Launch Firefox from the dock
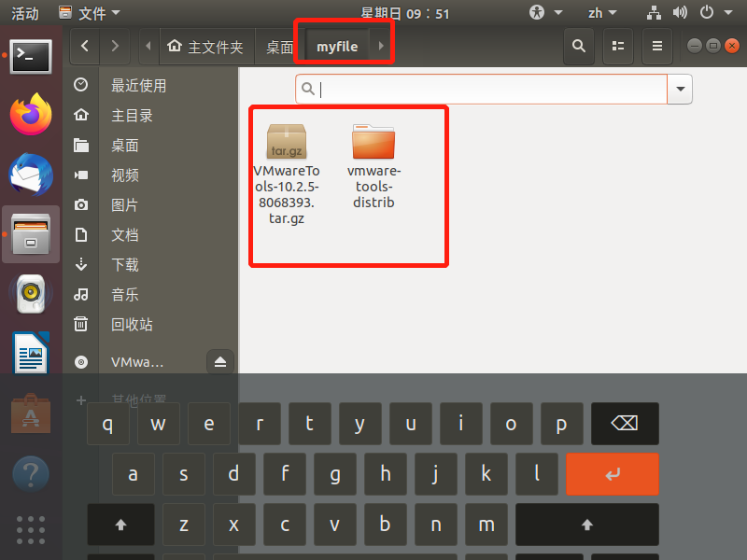The height and width of the screenshot is (560, 747). [31, 114]
